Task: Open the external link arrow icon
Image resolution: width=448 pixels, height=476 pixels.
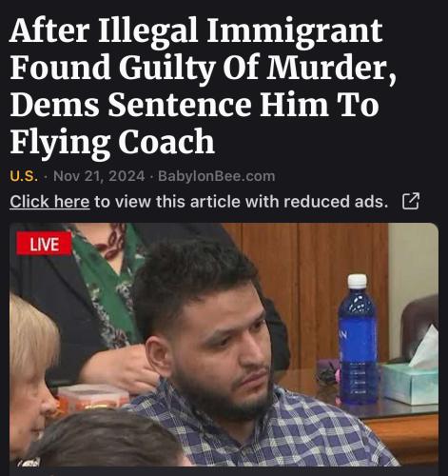Action: (x=411, y=201)
